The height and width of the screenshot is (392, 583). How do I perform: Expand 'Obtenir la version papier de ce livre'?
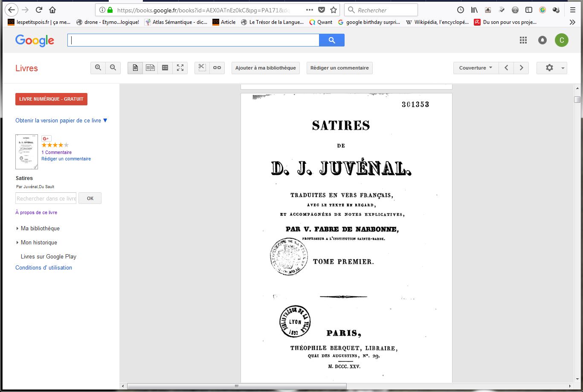click(x=61, y=121)
